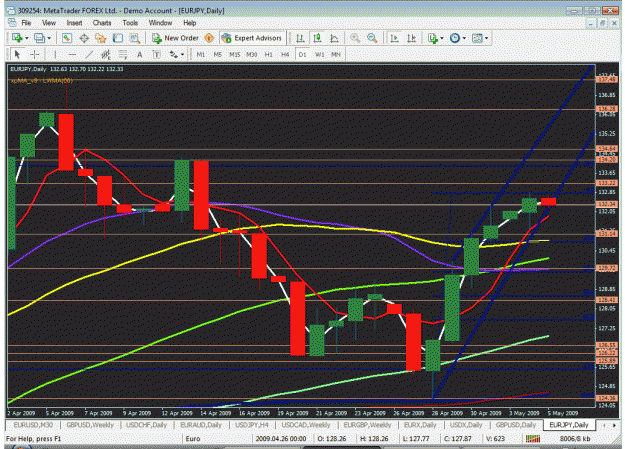This screenshot has height=449, width=625.
Task: Open the MetaEditor diamond icon
Action: coord(209,38)
